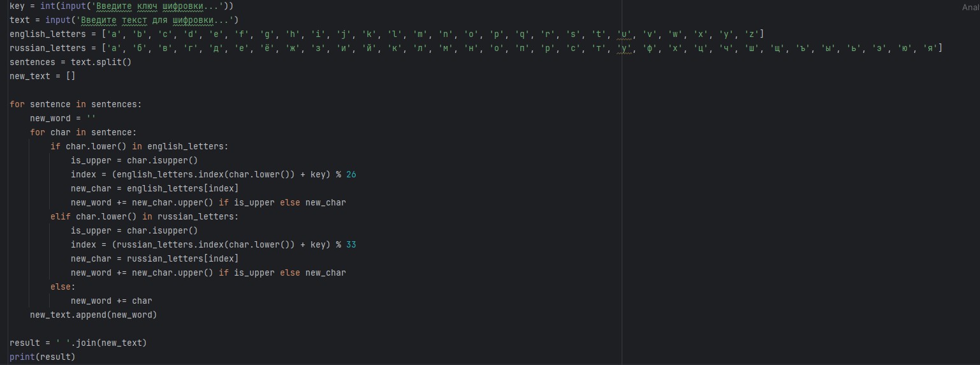Click the modulo number 26
The width and height of the screenshot is (980, 365).
[x=351, y=174]
